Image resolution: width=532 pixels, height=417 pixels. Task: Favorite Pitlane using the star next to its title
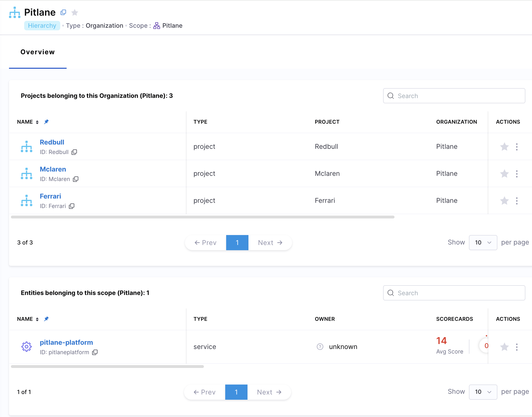(x=75, y=12)
